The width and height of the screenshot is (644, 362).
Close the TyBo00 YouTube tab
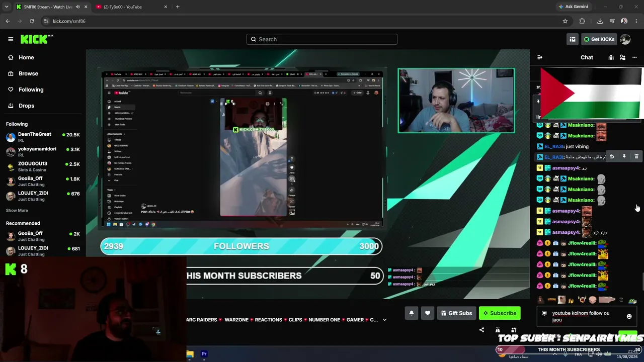pos(166,7)
